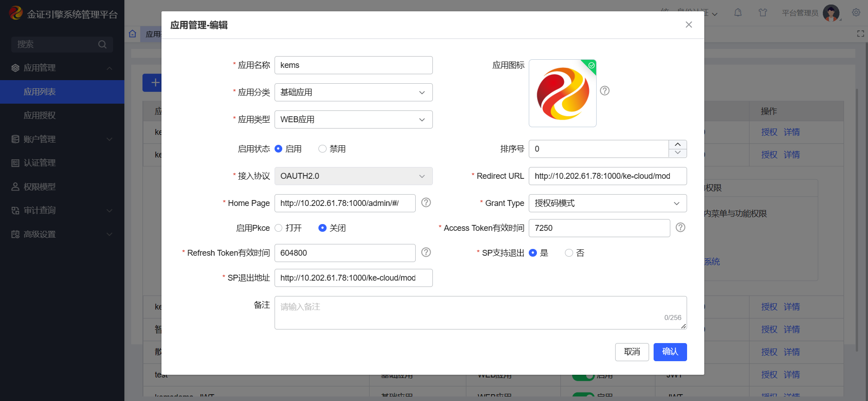The width and height of the screenshot is (868, 401).
Task: Open the 应用分类 dropdown
Action: tap(354, 92)
